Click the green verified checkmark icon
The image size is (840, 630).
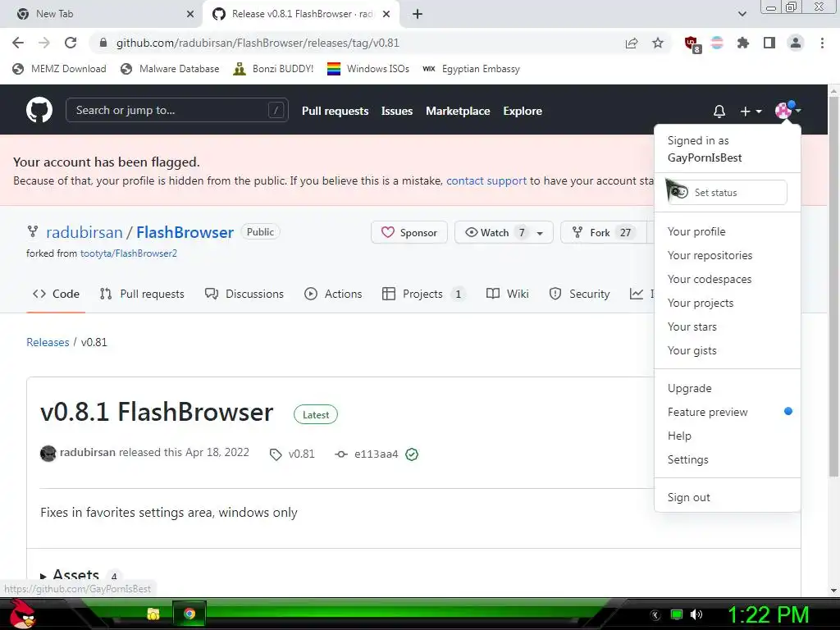pos(412,454)
